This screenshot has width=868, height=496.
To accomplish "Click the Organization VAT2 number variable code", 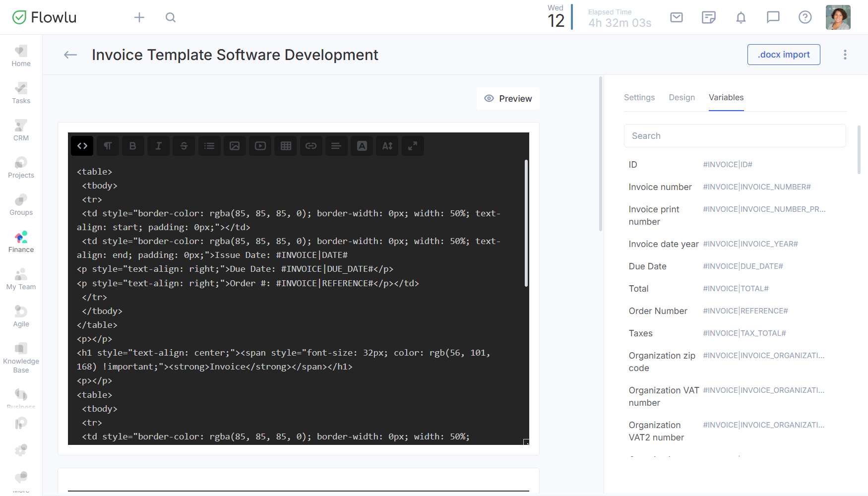I will point(764,425).
